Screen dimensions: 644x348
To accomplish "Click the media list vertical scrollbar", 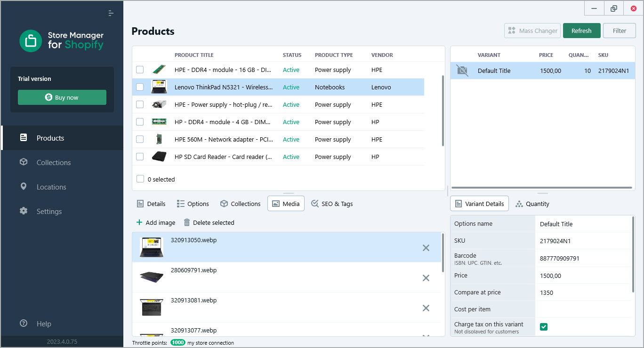I will (x=443, y=253).
